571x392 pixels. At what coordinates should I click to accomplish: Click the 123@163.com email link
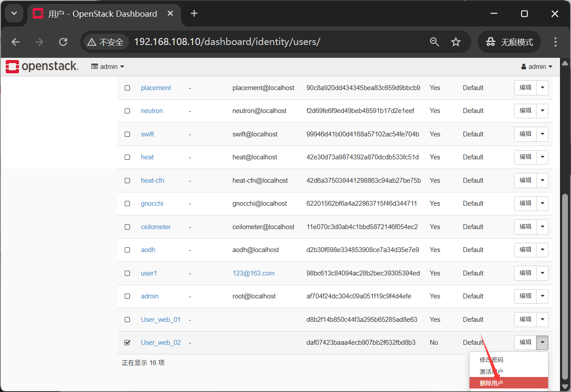tap(254, 273)
